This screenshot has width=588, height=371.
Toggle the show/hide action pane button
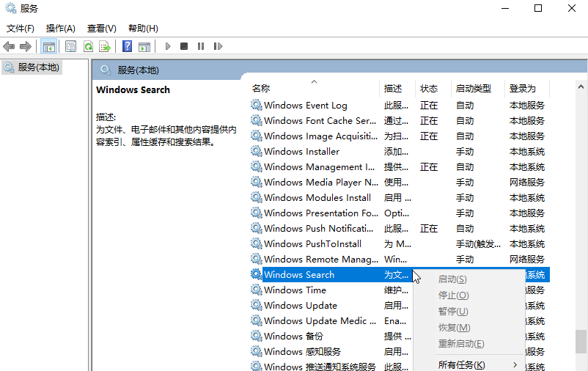point(144,47)
